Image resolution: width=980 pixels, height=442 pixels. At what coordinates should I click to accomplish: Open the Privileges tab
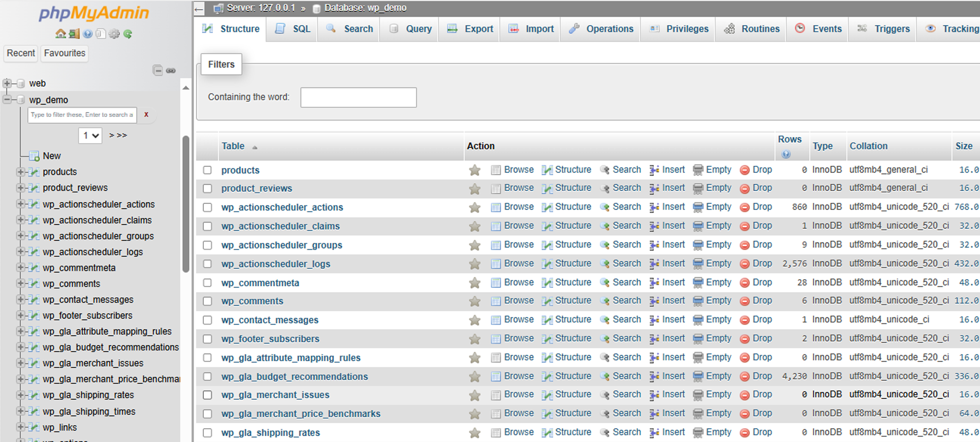click(678, 29)
